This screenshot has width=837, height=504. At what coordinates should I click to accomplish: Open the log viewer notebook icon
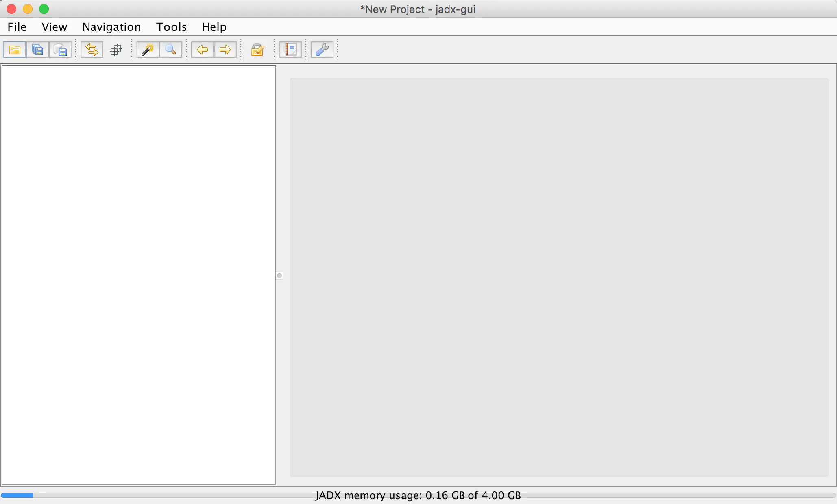pyautogui.click(x=290, y=50)
